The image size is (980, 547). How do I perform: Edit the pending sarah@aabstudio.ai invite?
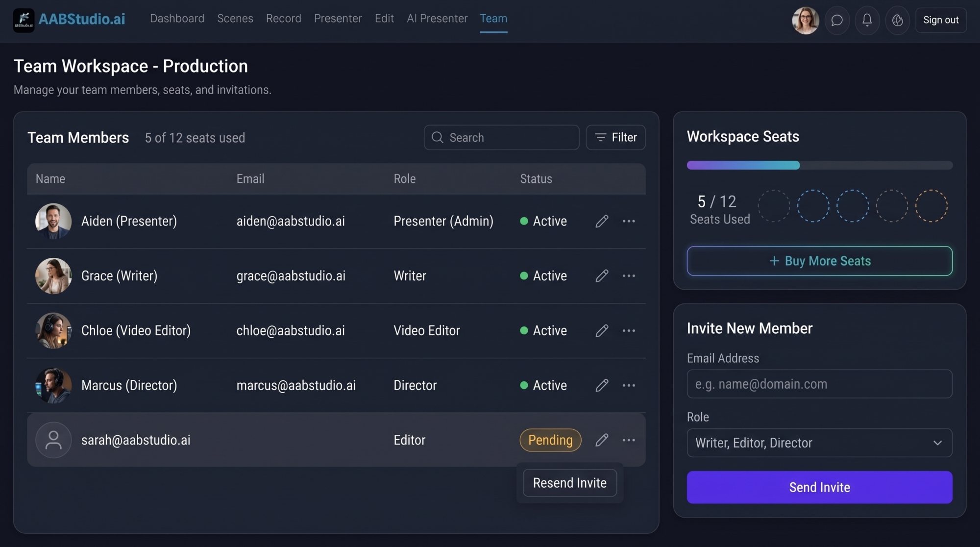(x=602, y=440)
